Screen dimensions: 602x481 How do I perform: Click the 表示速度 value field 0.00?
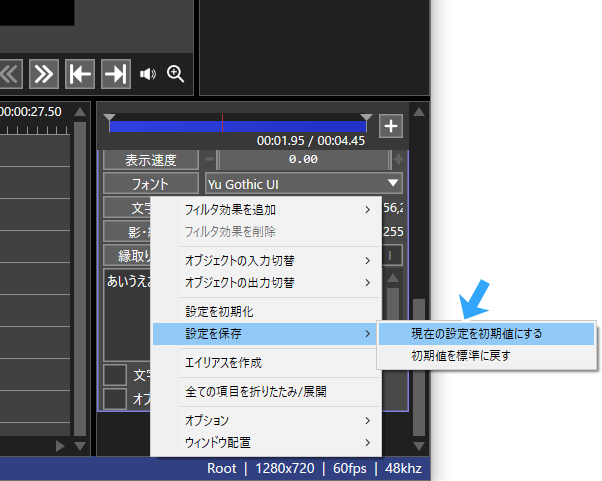tap(303, 159)
